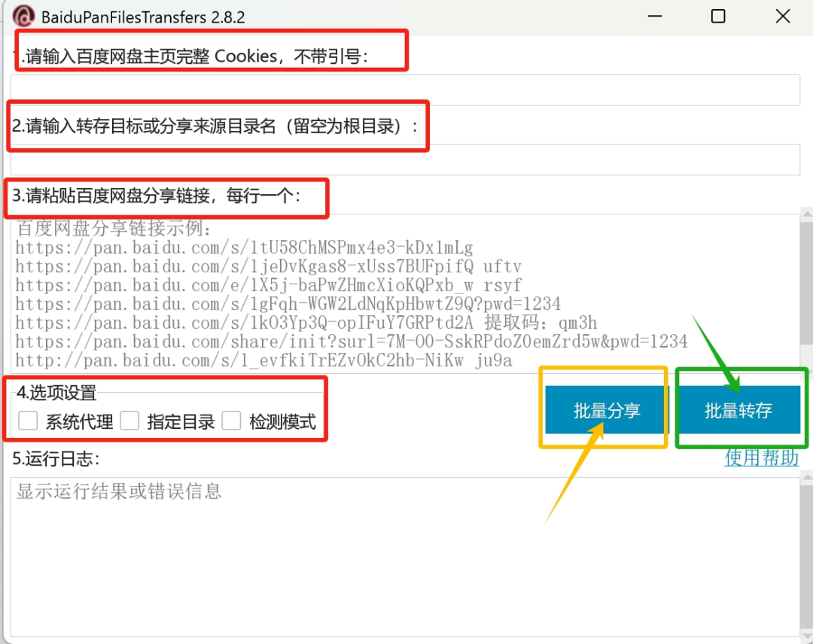Click the Cookies input field
The height and width of the screenshot is (644, 813).
point(405,90)
